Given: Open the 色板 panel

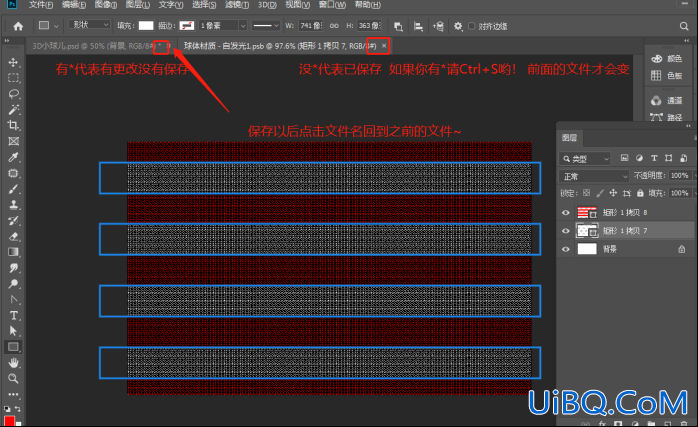Looking at the screenshot, I should point(666,76).
